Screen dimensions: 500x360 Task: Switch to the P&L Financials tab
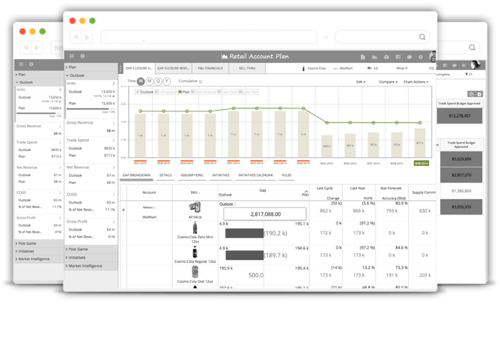pos(210,68)
